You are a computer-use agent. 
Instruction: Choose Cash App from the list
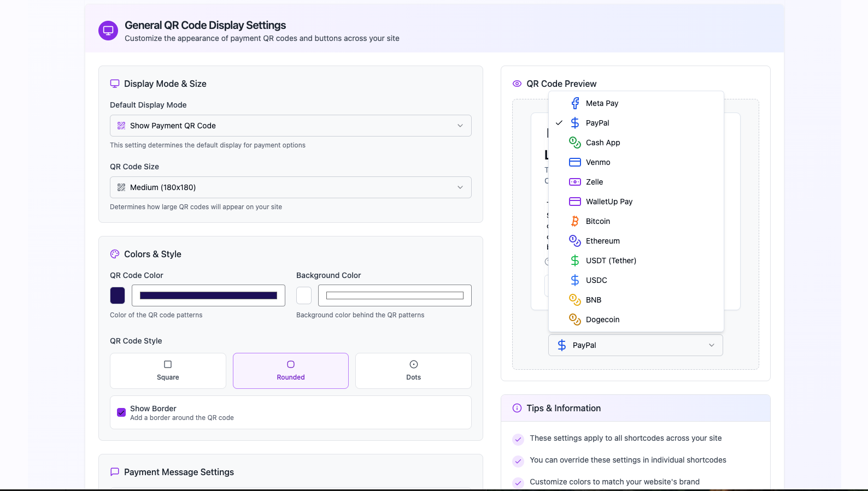coord(636,143)
